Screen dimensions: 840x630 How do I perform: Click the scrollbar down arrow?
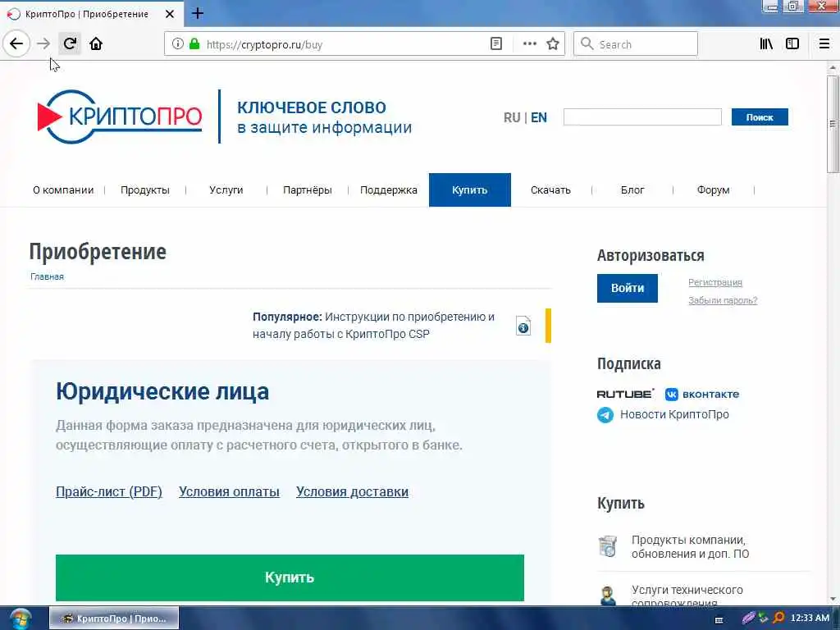[x=833, y=599]
